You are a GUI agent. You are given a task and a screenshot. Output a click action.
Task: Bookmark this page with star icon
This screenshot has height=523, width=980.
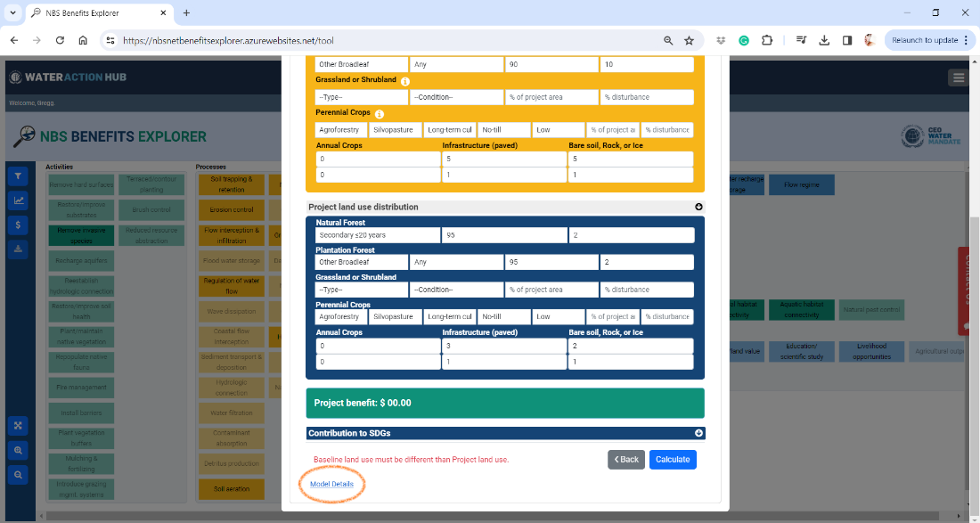pos(689,41)
